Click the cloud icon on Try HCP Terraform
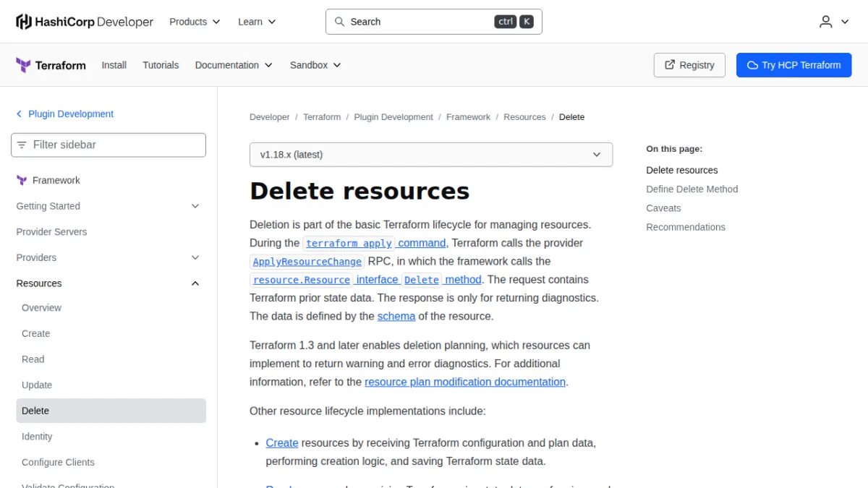Screen dimensions: 868x488 752,65
